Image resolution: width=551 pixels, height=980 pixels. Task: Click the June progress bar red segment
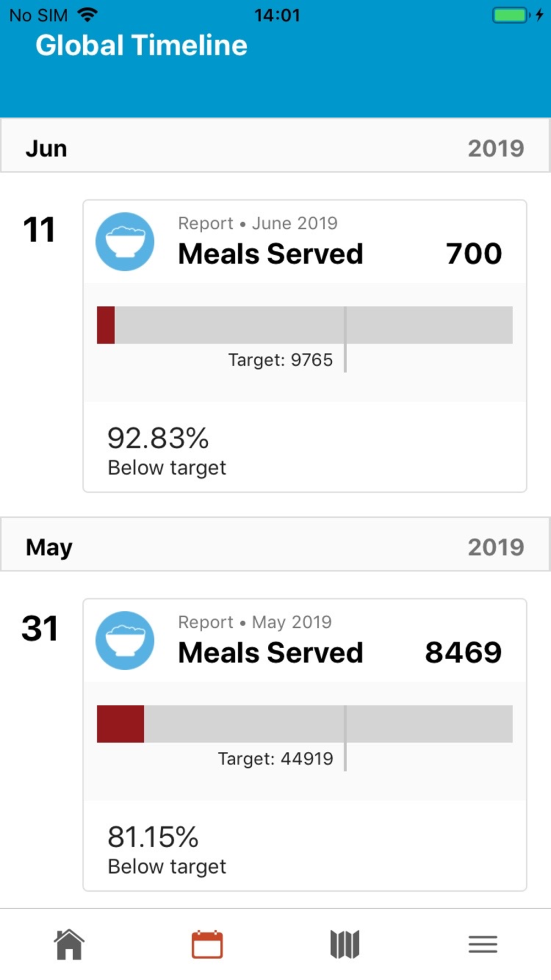coord(106,325)
